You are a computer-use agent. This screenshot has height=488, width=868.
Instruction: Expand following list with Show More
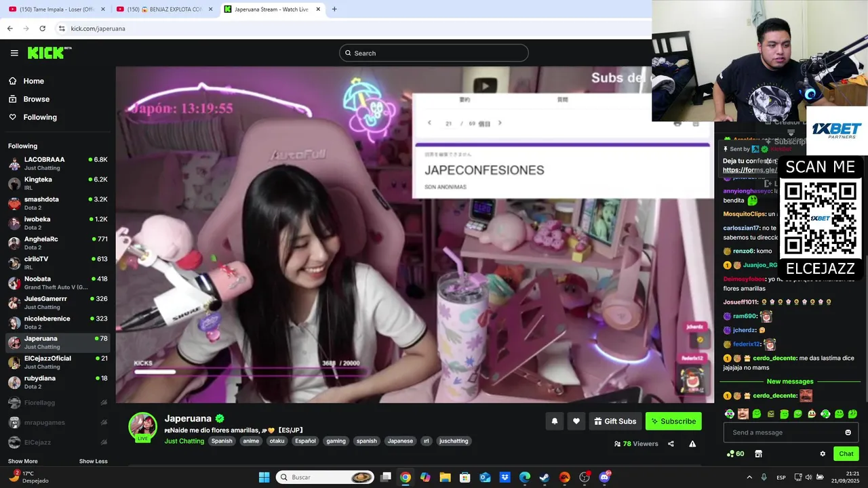tap(23, 462)
